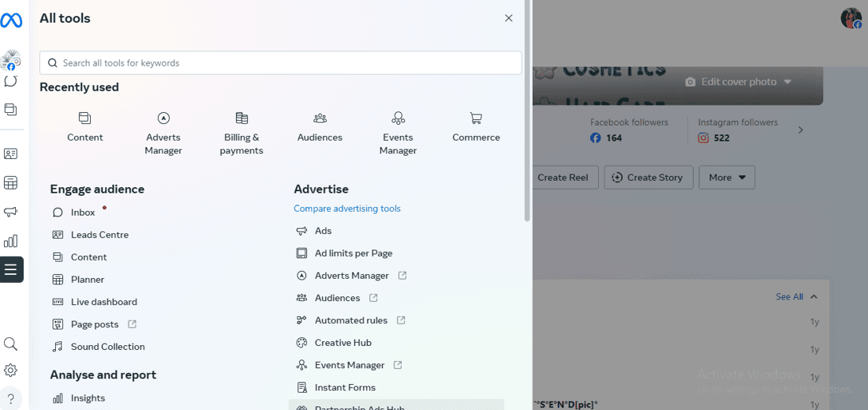Open the profile picture at top right
This screenshot has height=410, width=868.
[x=851, y=18]
